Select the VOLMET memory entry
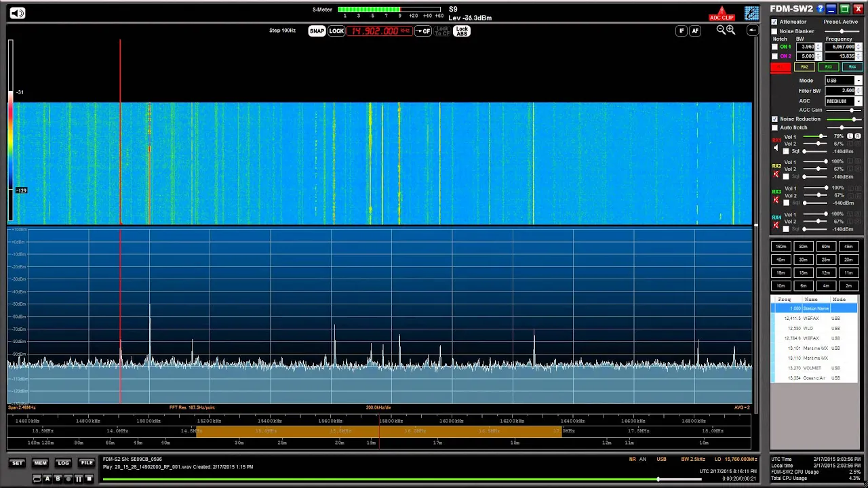The image size is (868, 488). pyautogui.click(x=814, y=368)
